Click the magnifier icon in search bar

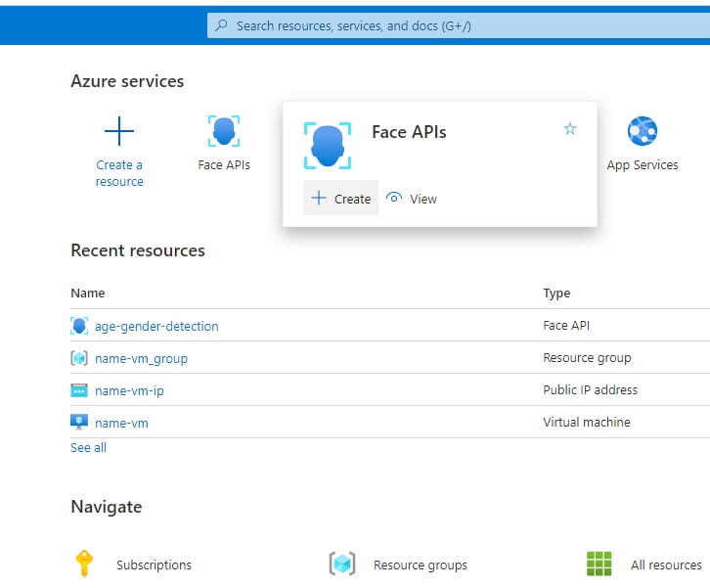tap(221, 25)
